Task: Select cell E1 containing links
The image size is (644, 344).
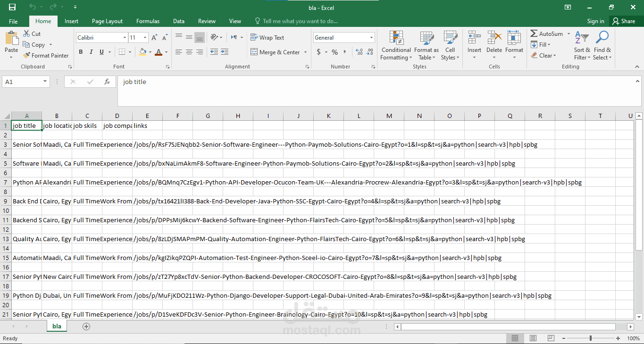Action: coord(147,126)
